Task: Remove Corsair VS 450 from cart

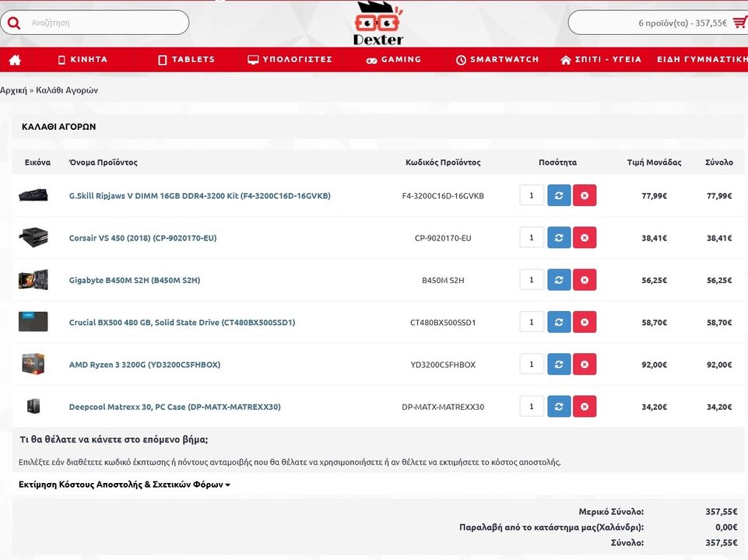Action: (585, 237)
